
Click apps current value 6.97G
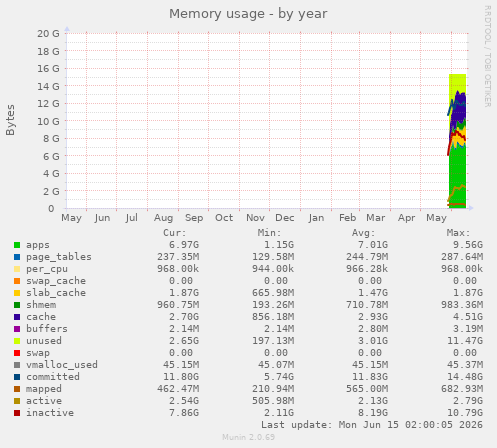pyautogui.click(x=184, y=245)
